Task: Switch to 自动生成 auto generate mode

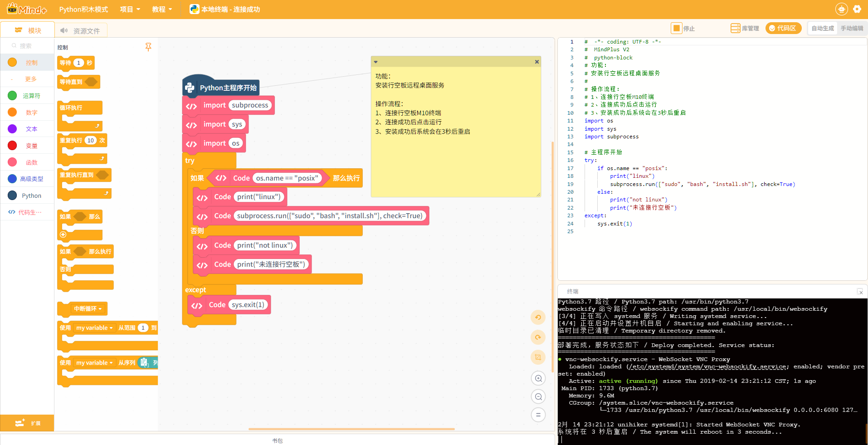Action: click(x=823, y=28)
